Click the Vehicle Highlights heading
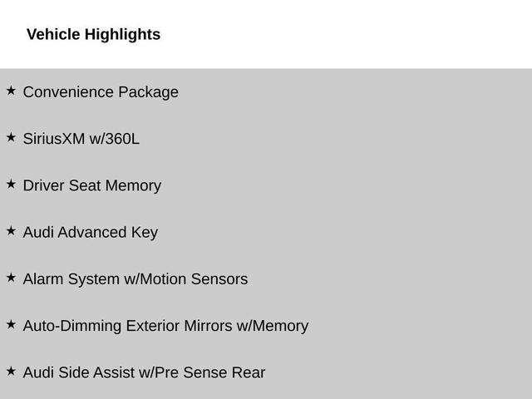532x399 pixels. click(x=93, y=35)
